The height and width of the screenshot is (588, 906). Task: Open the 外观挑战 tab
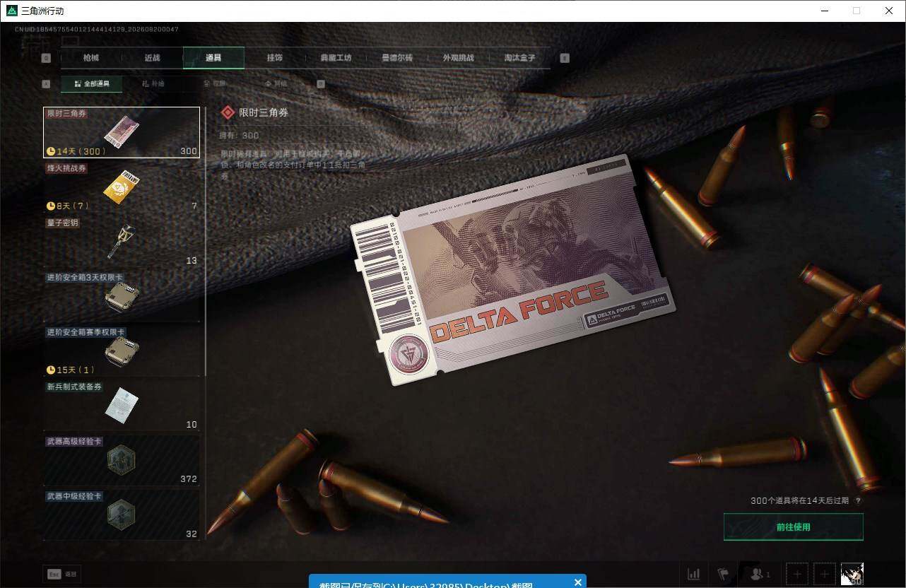458,58
